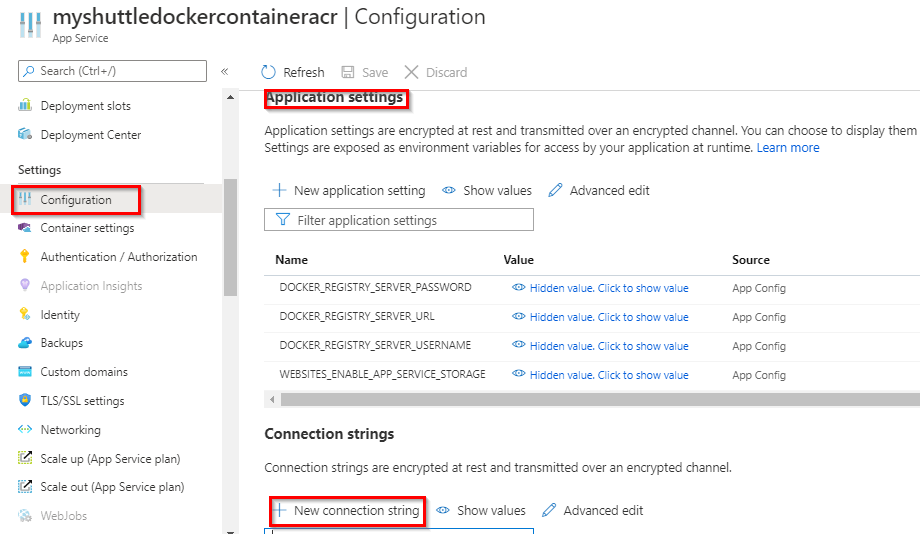This screenshot has width=920, height=534.
Task: Click the Save button label
Action: (x=375, y=72)
